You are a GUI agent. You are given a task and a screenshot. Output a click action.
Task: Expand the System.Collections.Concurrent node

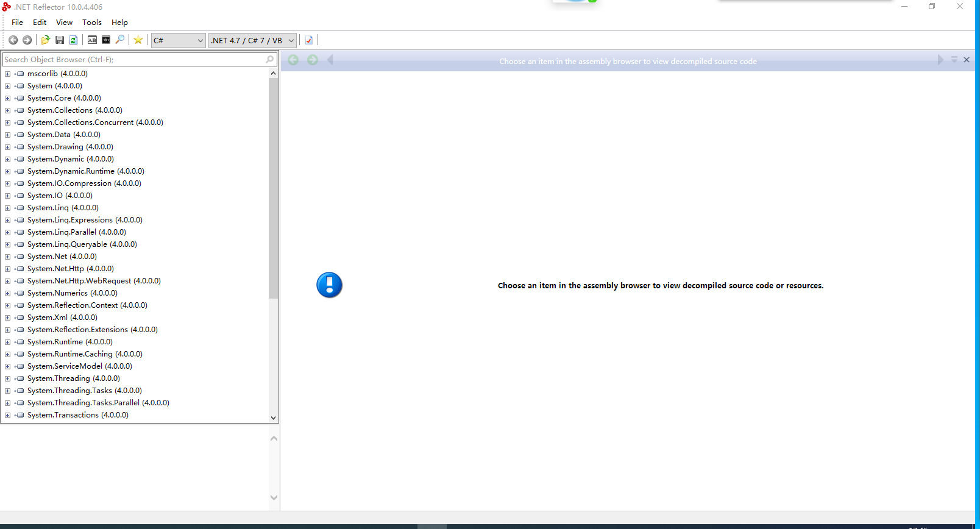tap(7, 122)
